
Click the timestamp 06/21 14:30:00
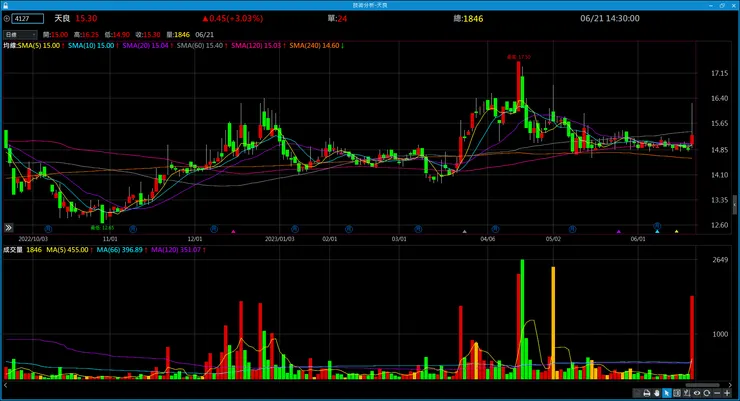point(610,18)
